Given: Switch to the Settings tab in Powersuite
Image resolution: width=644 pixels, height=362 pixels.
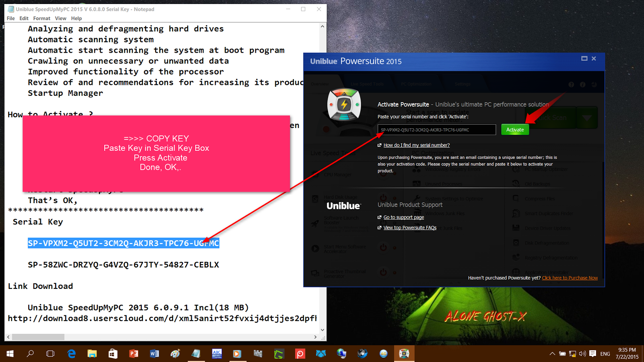Looking at the screenshot, I should click(462, 84).
